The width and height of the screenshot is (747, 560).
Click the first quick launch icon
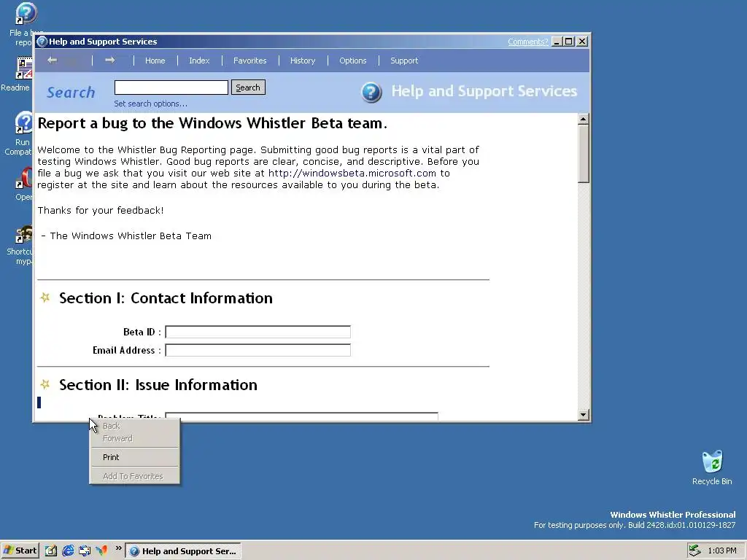pyautogui.click(x=50, y=551)
